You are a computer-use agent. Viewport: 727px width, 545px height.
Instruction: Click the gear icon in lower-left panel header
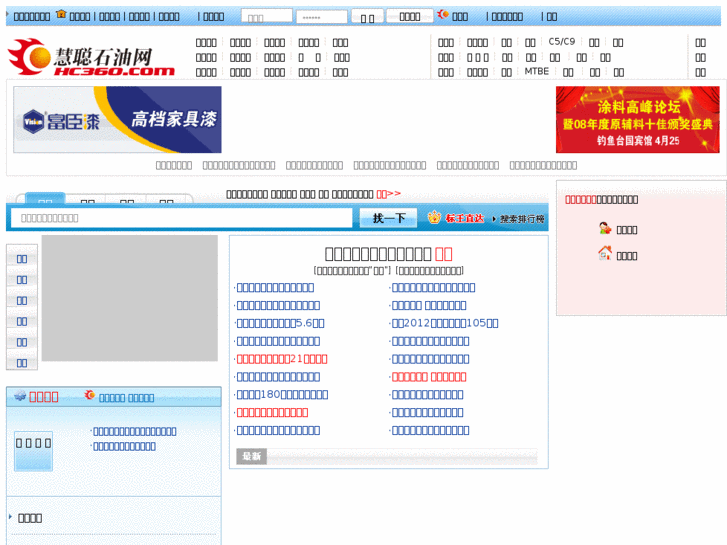[20, 396]
